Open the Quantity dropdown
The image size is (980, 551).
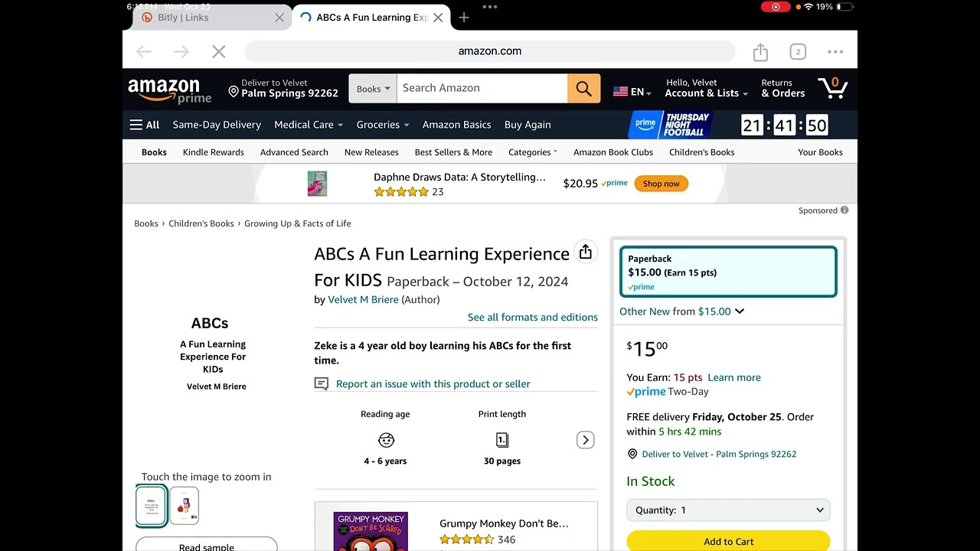[728, 510]
